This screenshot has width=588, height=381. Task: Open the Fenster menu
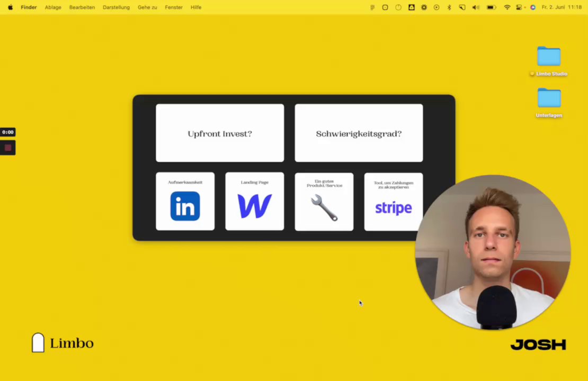click(174, 7)
